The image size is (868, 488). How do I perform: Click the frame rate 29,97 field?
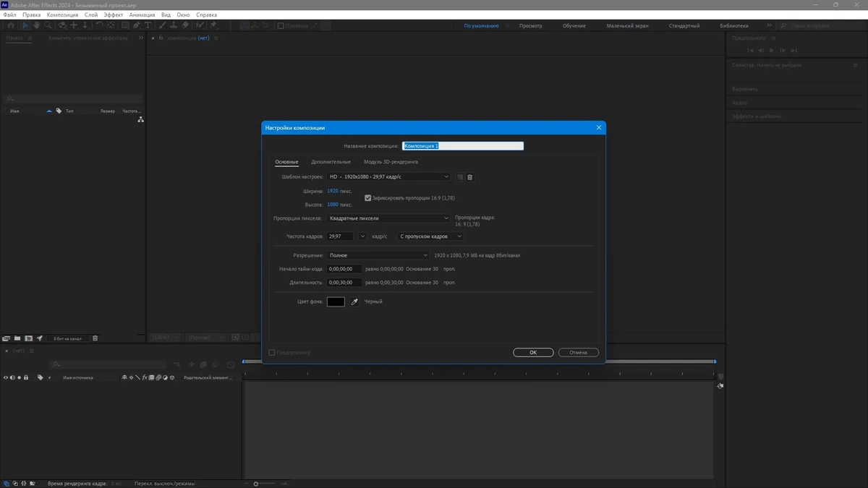coord(340,236)
